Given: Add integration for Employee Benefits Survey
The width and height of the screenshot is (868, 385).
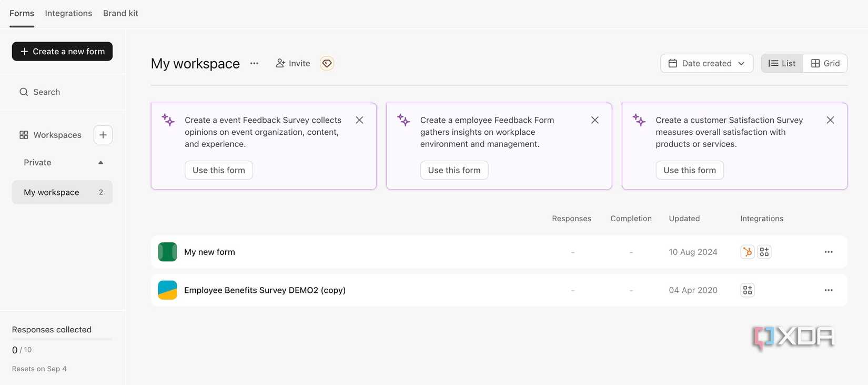Looking at the screenshot, I should coord(748,290).
